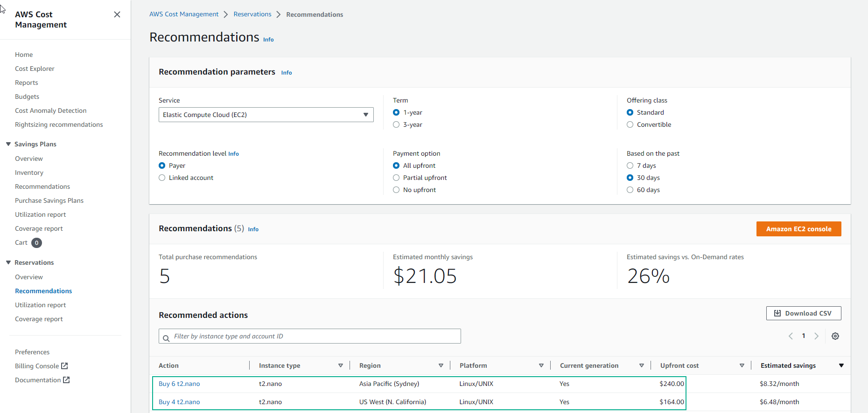Choose No upfront payment option
The image size is (868, 413).
tap(396, 190)
